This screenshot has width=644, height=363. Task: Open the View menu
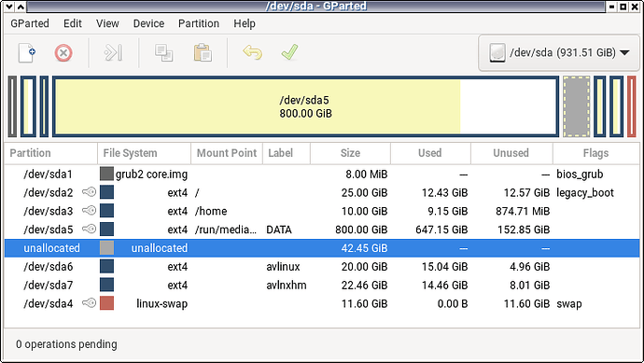pos(107,23)
